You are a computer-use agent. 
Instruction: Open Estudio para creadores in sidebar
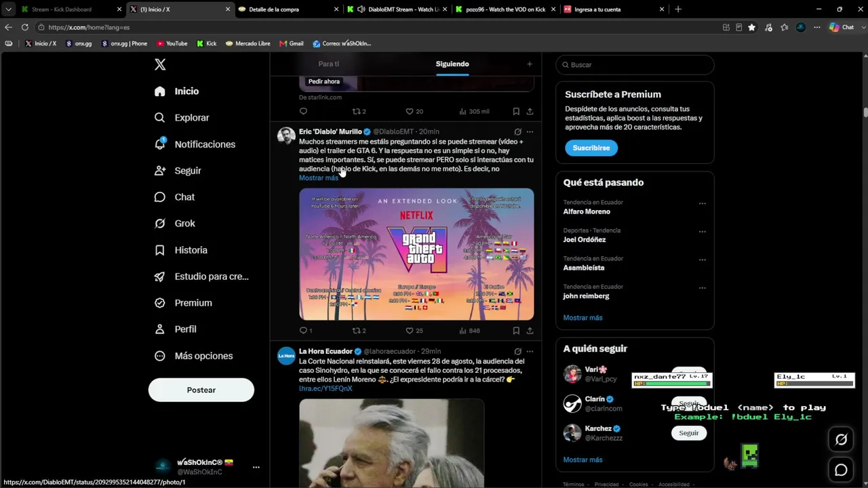click(201, 276)
